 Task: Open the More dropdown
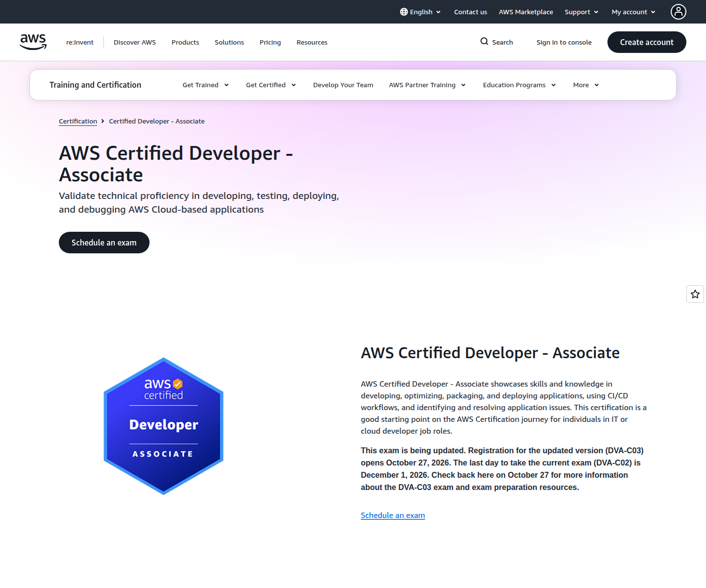[586, 85]
